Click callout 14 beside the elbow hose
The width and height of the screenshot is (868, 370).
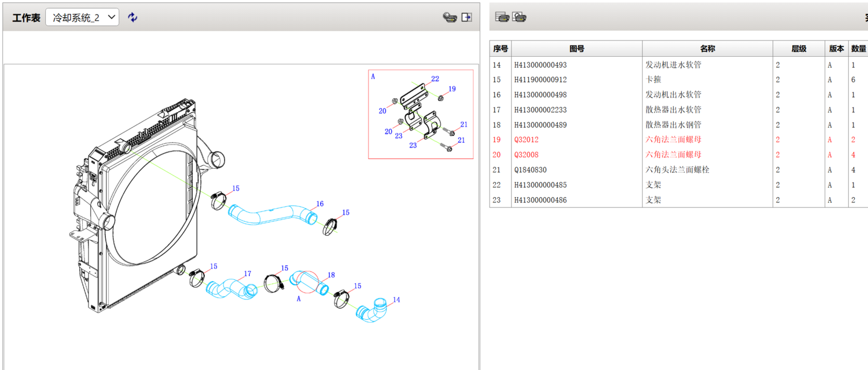tap(396, 300)
